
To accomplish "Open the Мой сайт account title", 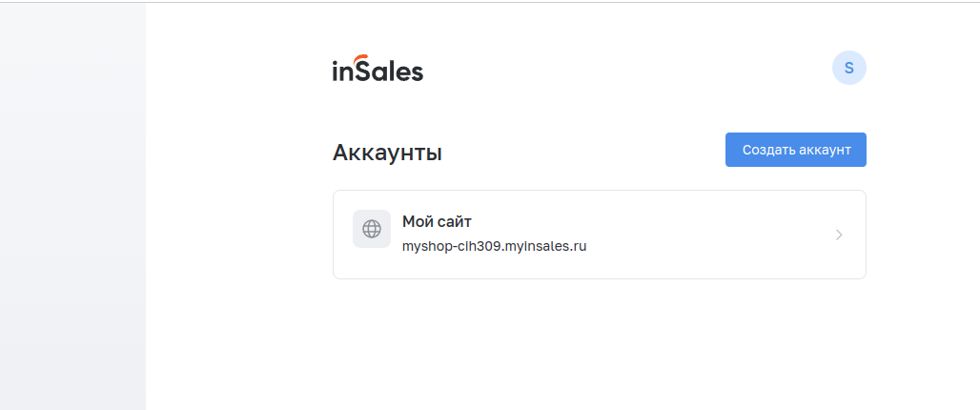I will (437, 221).
